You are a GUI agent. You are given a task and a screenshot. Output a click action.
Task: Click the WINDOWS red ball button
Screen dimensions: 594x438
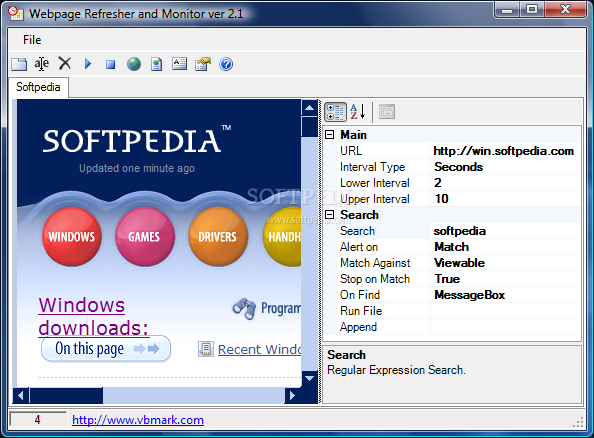coord(72,237)
